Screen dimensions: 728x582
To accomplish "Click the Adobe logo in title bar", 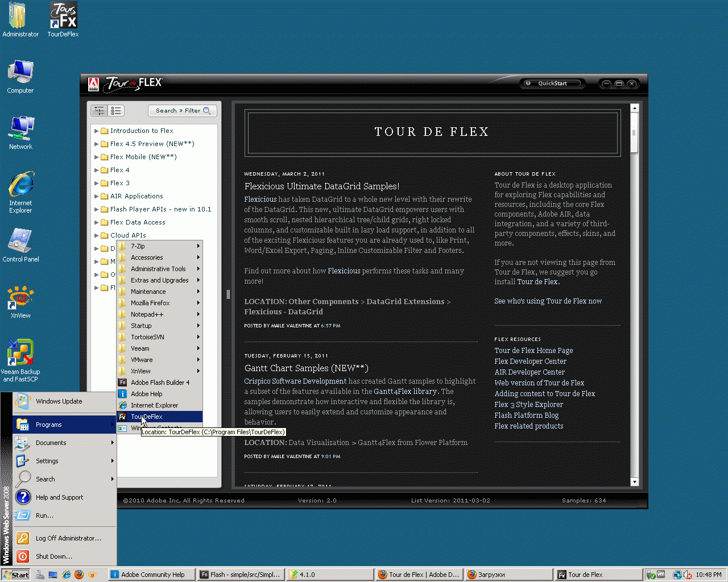I will [93, 84].
